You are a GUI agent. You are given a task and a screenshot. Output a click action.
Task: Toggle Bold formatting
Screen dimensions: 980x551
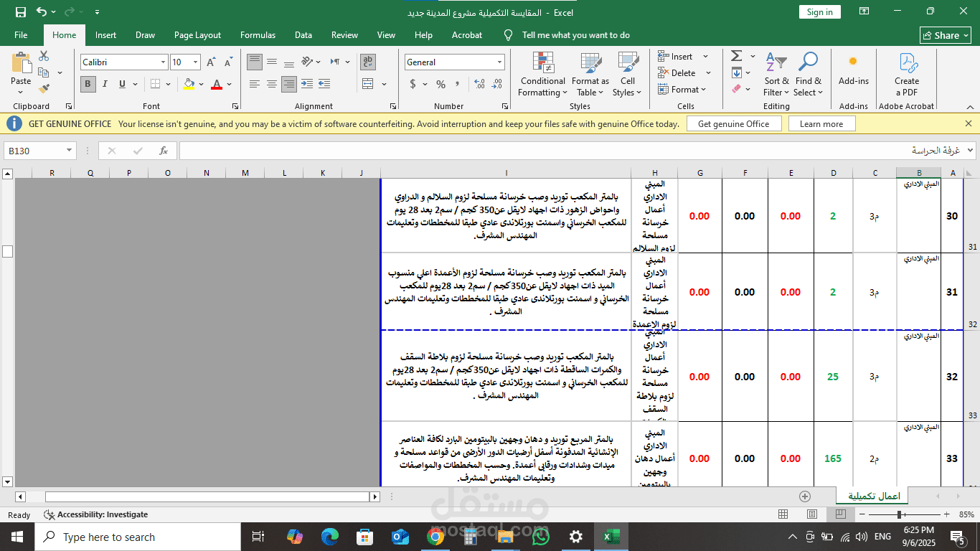[88, 85]
